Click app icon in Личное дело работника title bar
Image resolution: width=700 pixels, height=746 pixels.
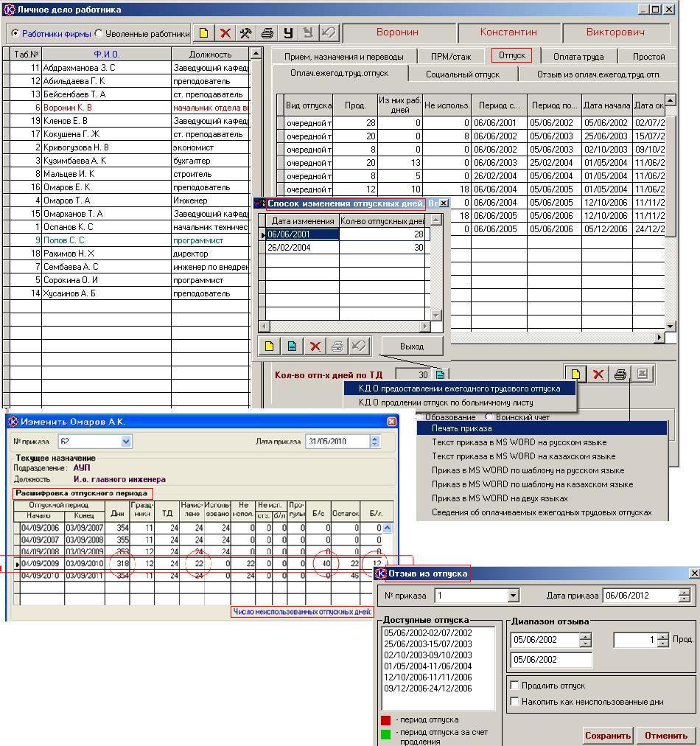(x=9, y=10)
